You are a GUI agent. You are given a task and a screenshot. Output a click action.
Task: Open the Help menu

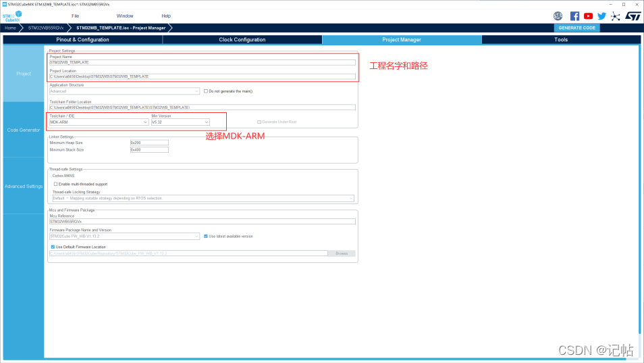(166, 16)
